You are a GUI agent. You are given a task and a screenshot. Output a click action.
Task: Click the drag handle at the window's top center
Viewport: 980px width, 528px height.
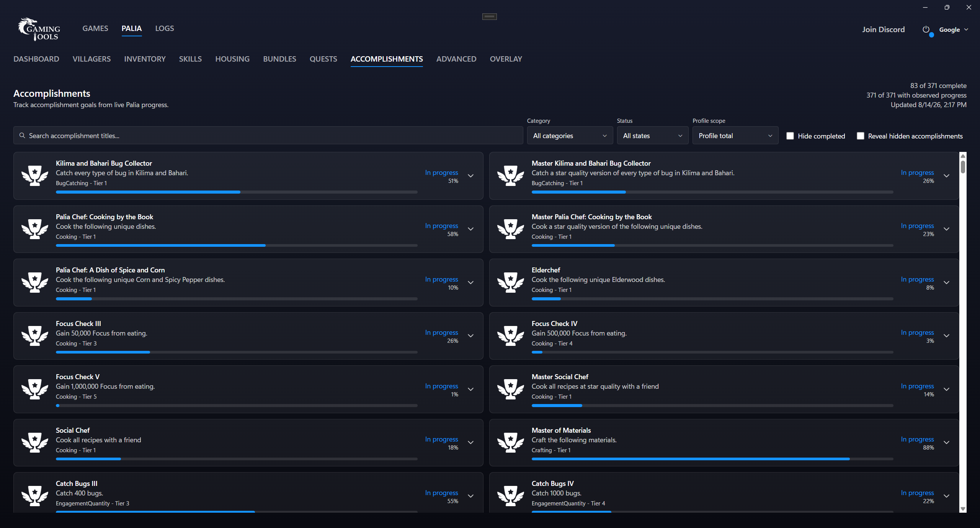pyautogui.click(x=489, y=16)
